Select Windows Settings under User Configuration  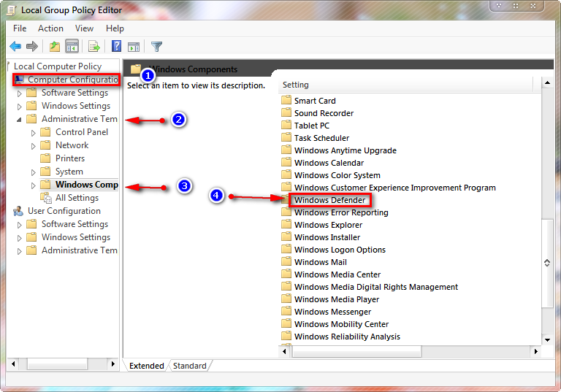click(x=76, y=237)
